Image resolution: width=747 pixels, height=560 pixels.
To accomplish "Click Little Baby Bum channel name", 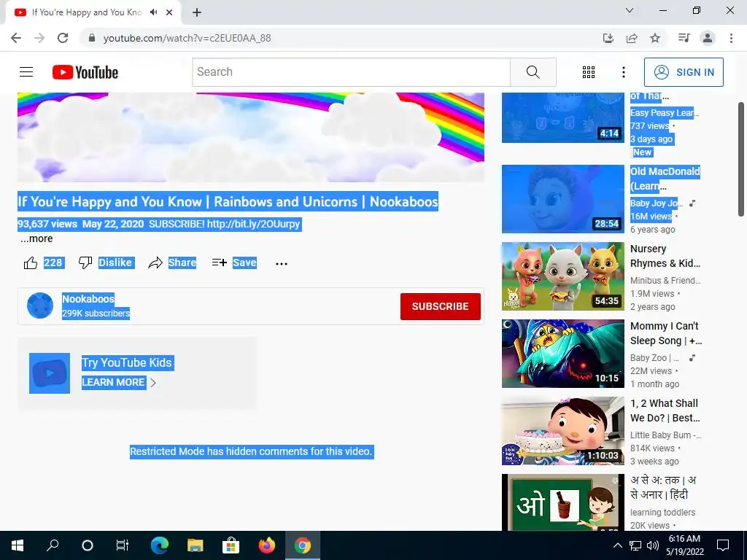I will 665,435.
